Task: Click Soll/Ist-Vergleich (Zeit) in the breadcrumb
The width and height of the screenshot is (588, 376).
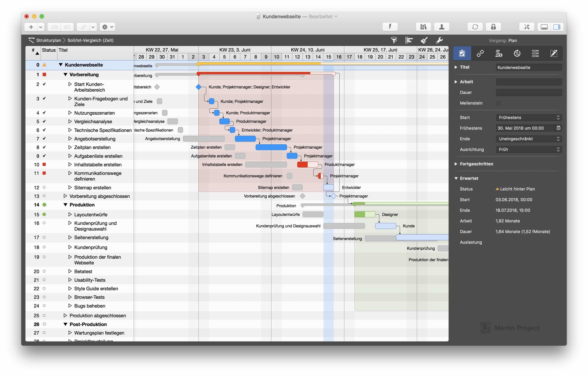Action: (x=90, y=40)
